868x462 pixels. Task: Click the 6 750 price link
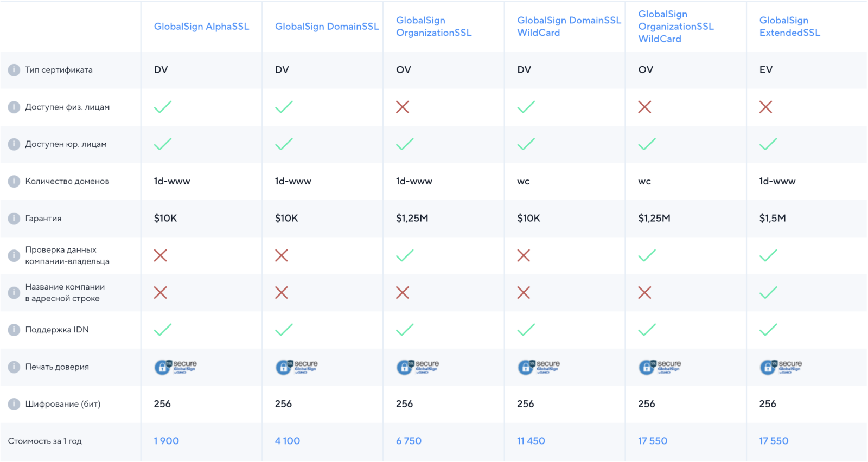(409, 441)
